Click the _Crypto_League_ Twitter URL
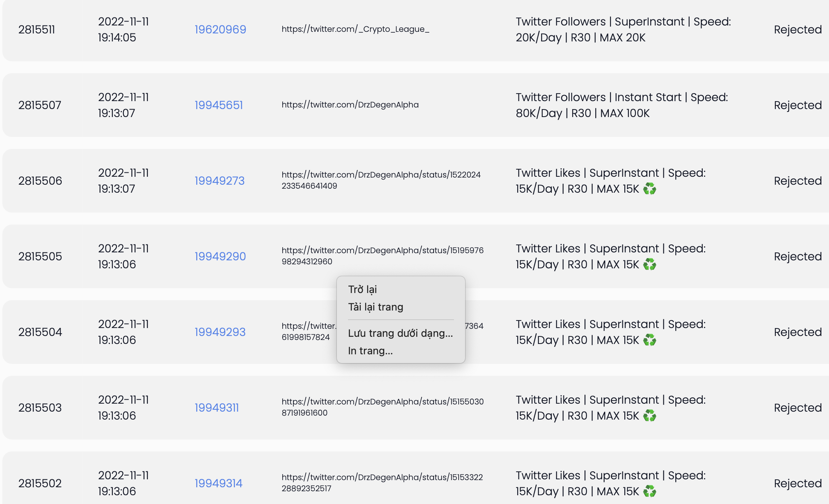829x504 pixels. point(355,29)
